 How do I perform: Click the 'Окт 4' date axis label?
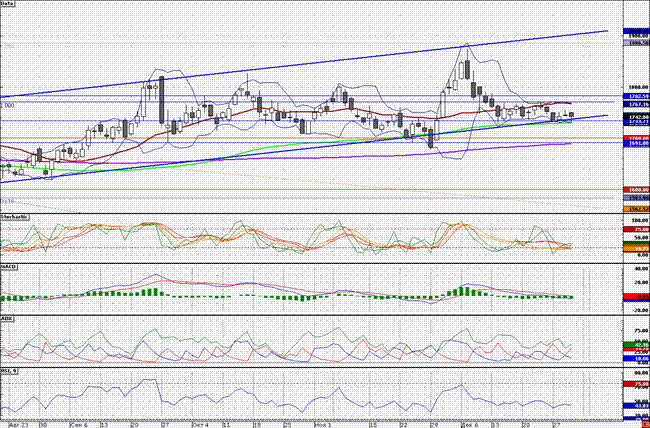201,425
